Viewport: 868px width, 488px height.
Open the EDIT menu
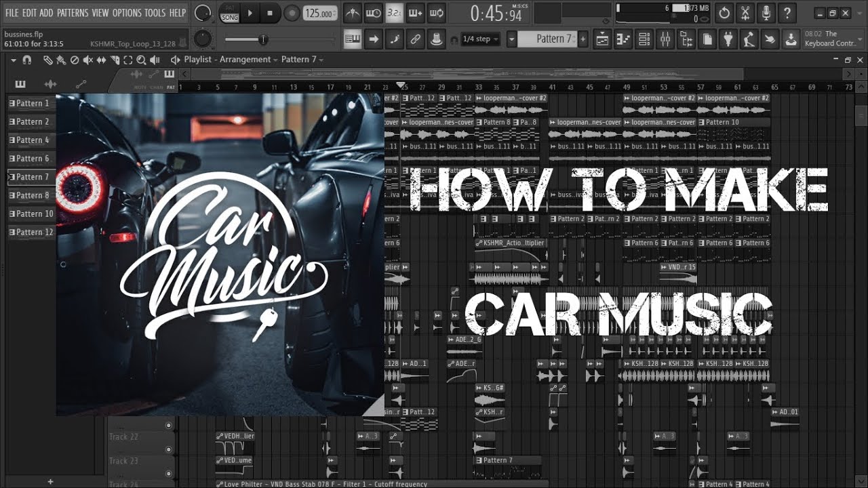coord(29,13)
